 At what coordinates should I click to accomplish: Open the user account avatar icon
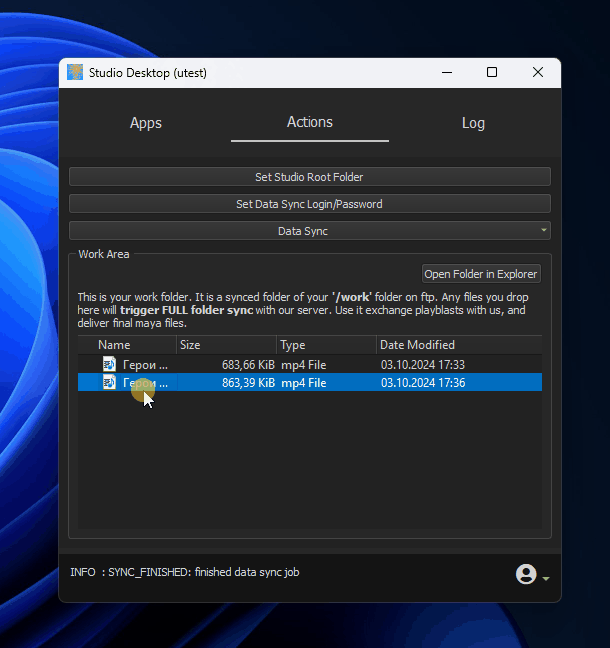(526, 574)
